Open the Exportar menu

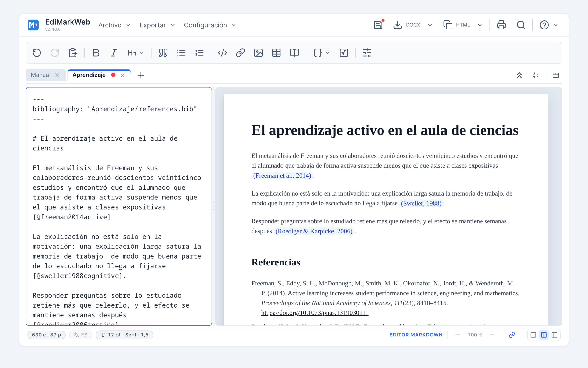[x=157, y=25]
